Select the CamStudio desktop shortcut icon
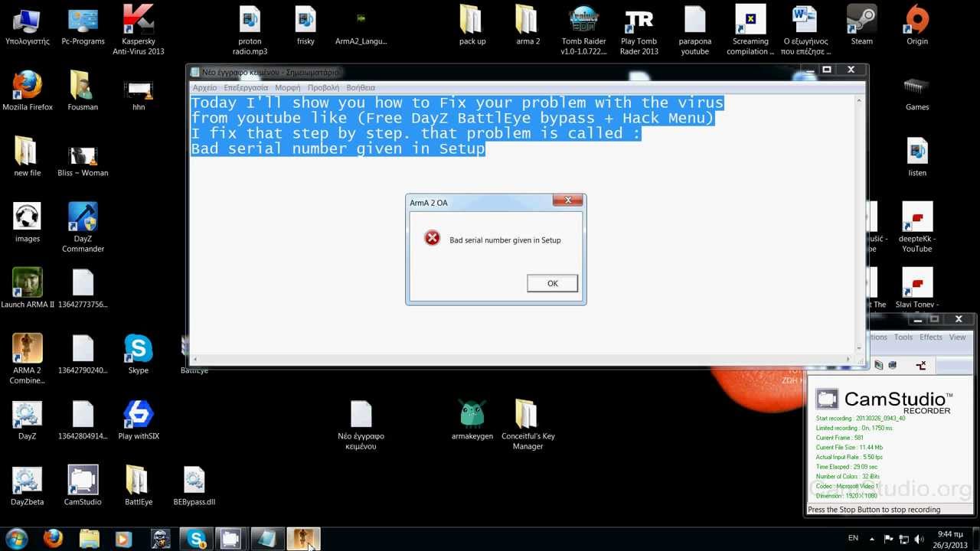The height and width of the screenshot is (551, 980). pos(83,487)
